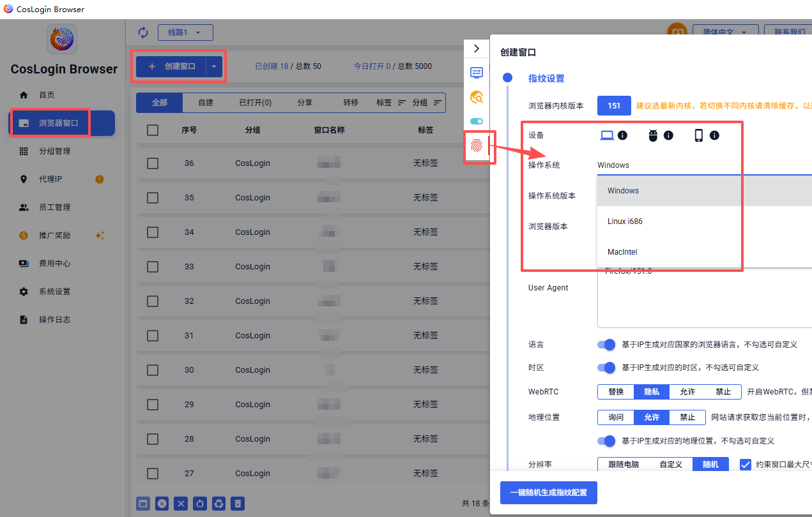Tick the checkbox for row 36
The image size is (812, 517).
click(x=153, y=163)
